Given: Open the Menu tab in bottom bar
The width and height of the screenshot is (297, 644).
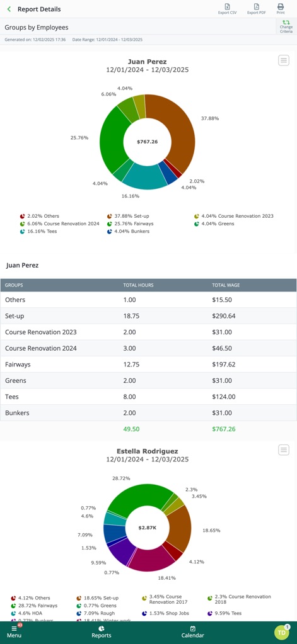Looking at the screenshot, I should [x=14, y=632].
